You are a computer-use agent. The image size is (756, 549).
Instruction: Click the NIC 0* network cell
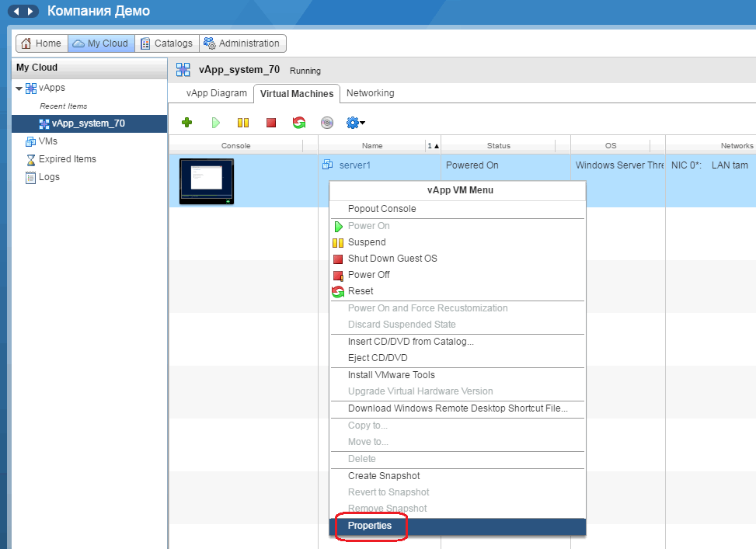[x=686, y=165]
